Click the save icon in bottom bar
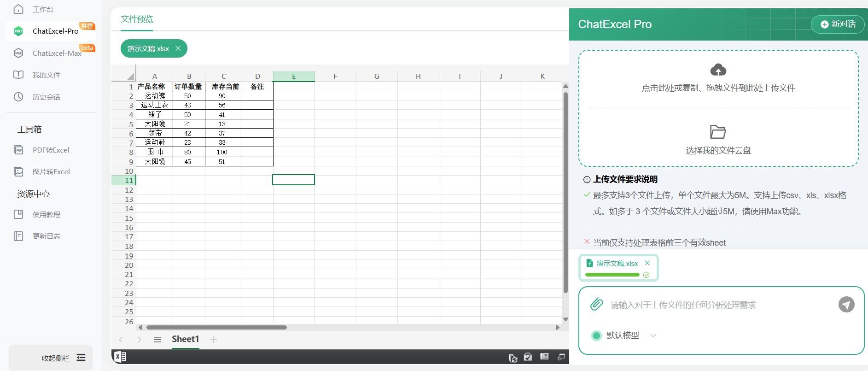This screenshot has height=371, width=868. click(x=528, y=357)
